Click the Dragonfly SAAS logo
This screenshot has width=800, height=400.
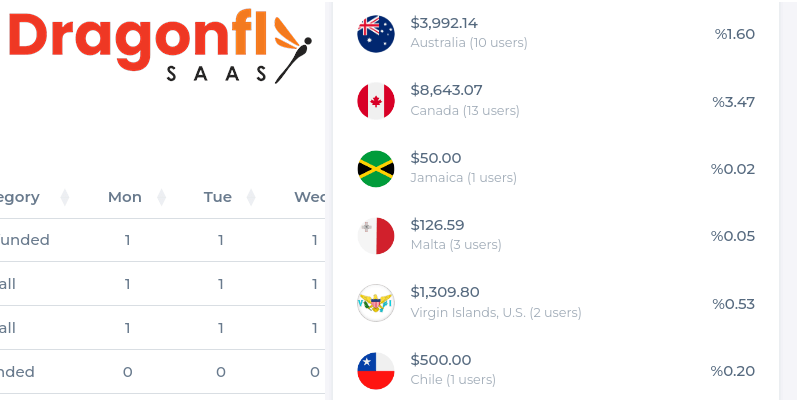pyautogui.click(x=160, y=46)
